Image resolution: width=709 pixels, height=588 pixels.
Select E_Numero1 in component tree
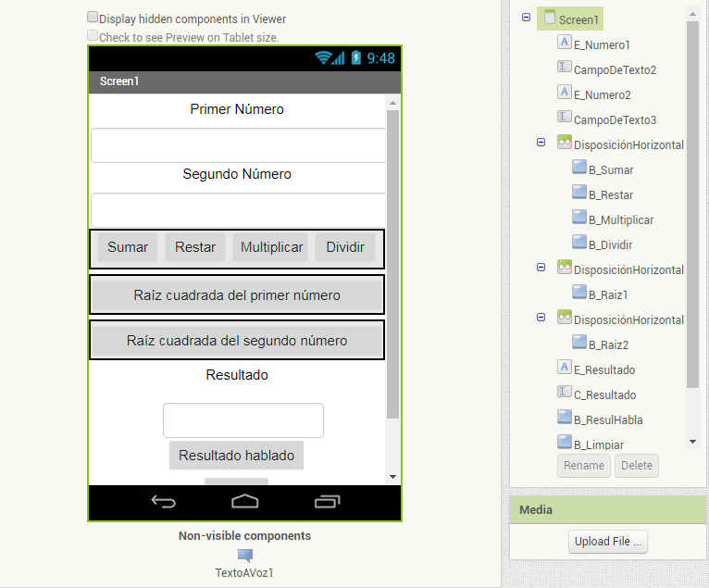click(x=602, y=44)
